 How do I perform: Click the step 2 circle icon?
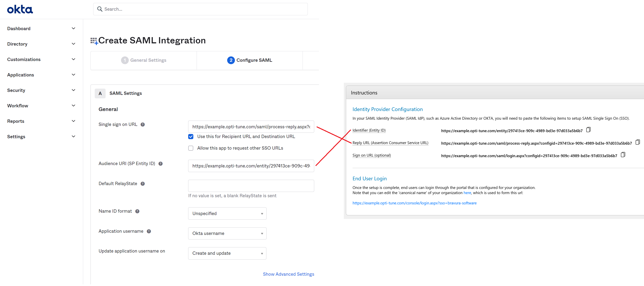(x=231, y=60)
